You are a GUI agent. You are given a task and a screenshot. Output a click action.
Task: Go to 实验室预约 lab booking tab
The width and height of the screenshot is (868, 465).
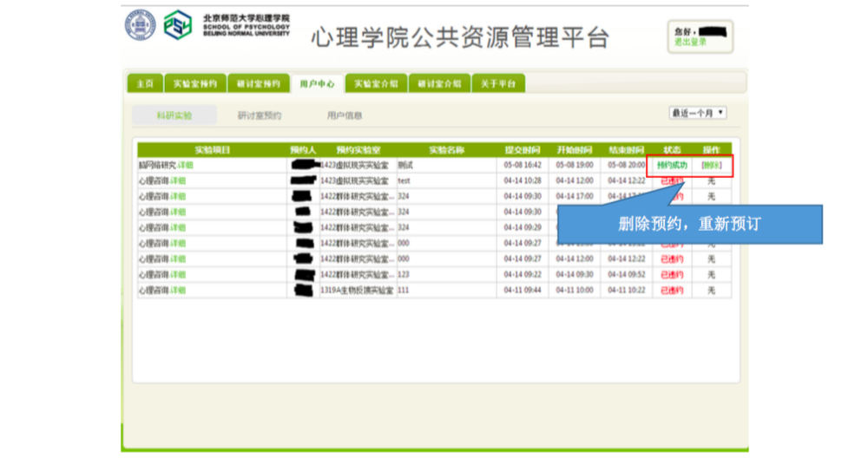click(x=194, y=83)
